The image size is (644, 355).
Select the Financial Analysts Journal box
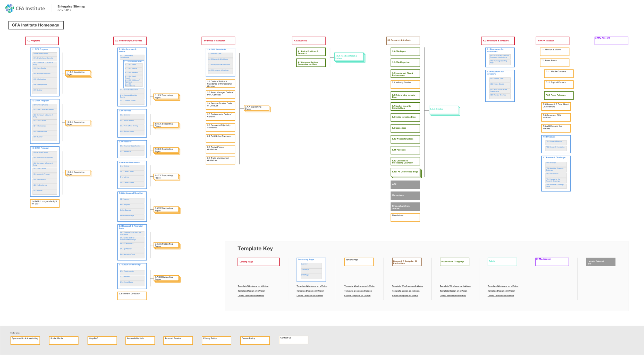405,207
